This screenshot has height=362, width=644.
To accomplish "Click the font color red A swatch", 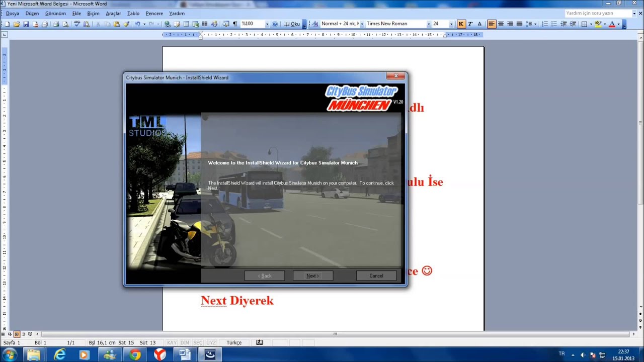I will click(x=612, y=24).
